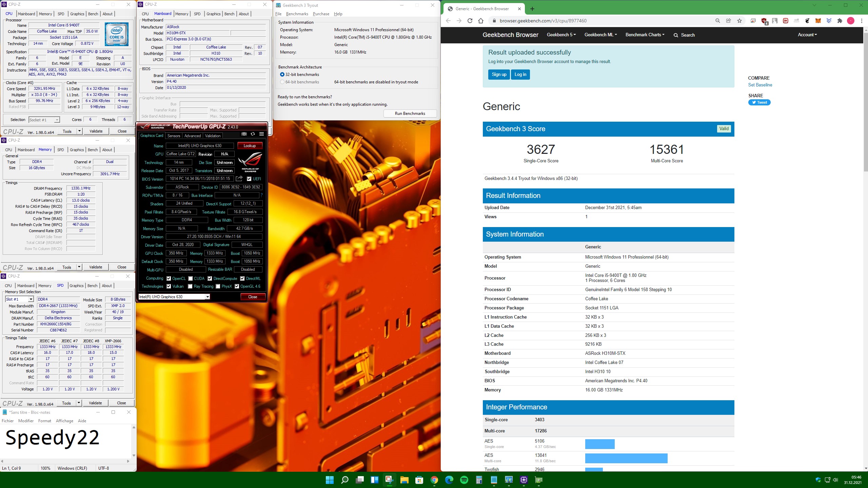
Task: Toggle the Vulkan checkbox
Action: point(169,286)
